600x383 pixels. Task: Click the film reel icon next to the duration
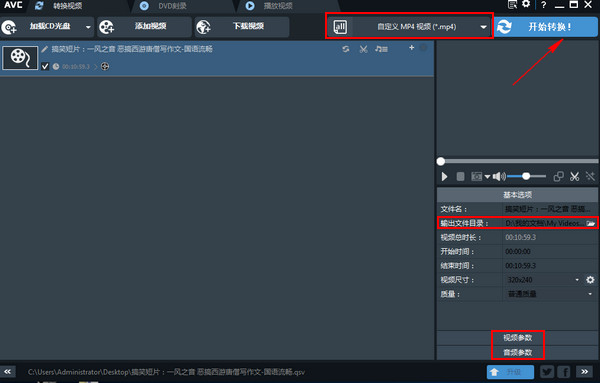(x=105, y=67)
